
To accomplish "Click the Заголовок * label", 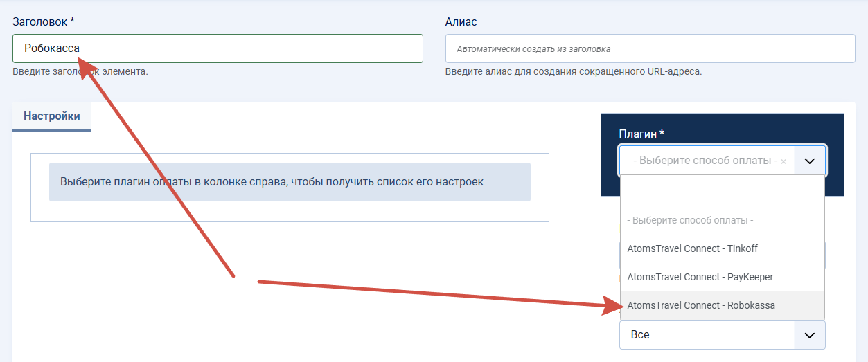I will 44,21.
